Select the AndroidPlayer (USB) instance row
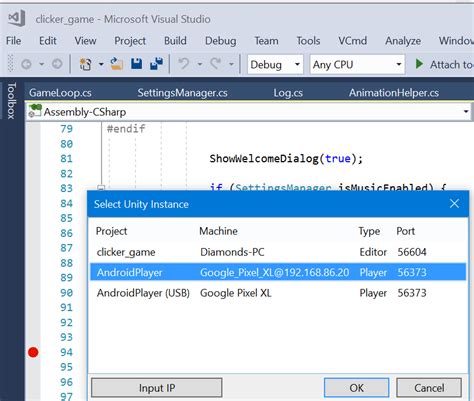This screenshot has height=401, width=474. click(278, 293)
